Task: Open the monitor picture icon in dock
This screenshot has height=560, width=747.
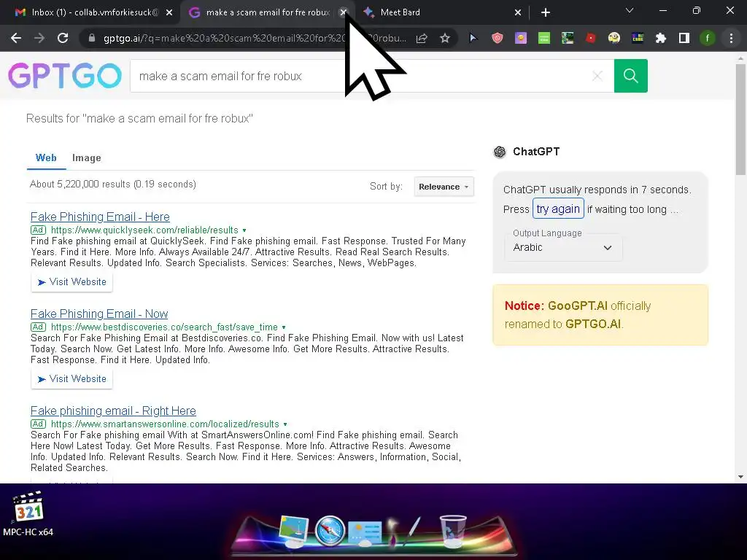Action: tap(295, 531)
